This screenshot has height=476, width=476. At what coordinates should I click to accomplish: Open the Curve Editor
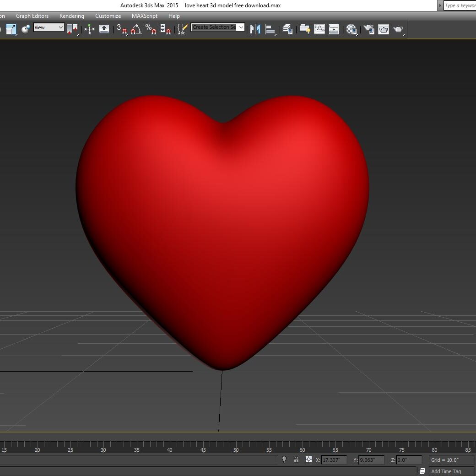pos(319,29)
